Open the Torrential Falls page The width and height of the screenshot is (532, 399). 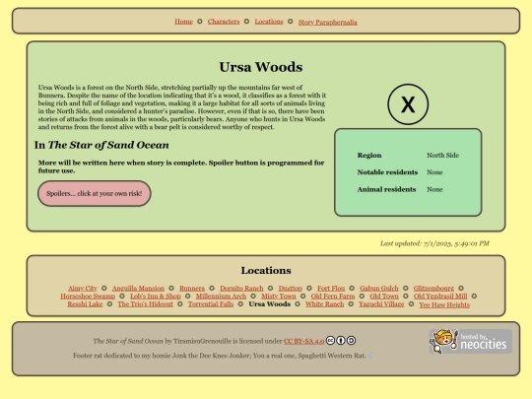coord(211,304)
